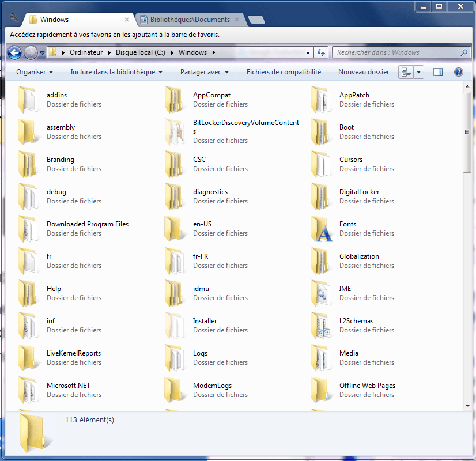Click the search magnifier icon
Screen dimensions: 476x461
point(464,52)
